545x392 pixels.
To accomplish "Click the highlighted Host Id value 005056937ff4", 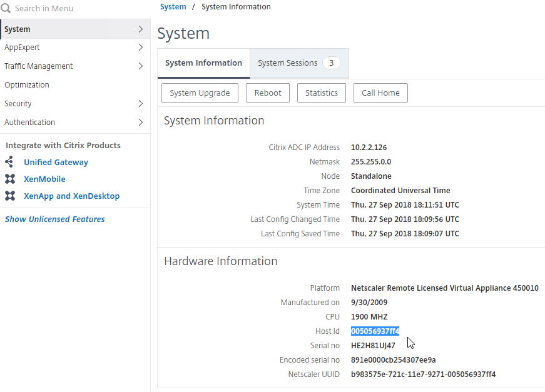I will coord(375,331).
